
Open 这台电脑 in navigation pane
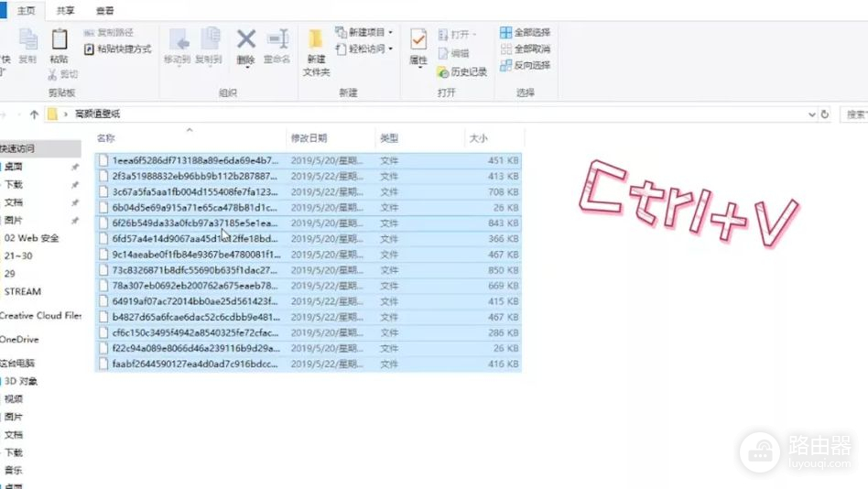click(x=17, y=364)
